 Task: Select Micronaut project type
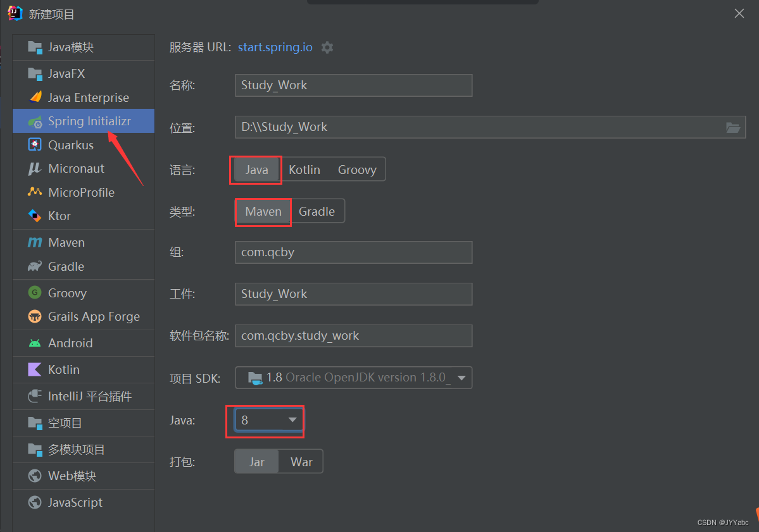(84, 168)
